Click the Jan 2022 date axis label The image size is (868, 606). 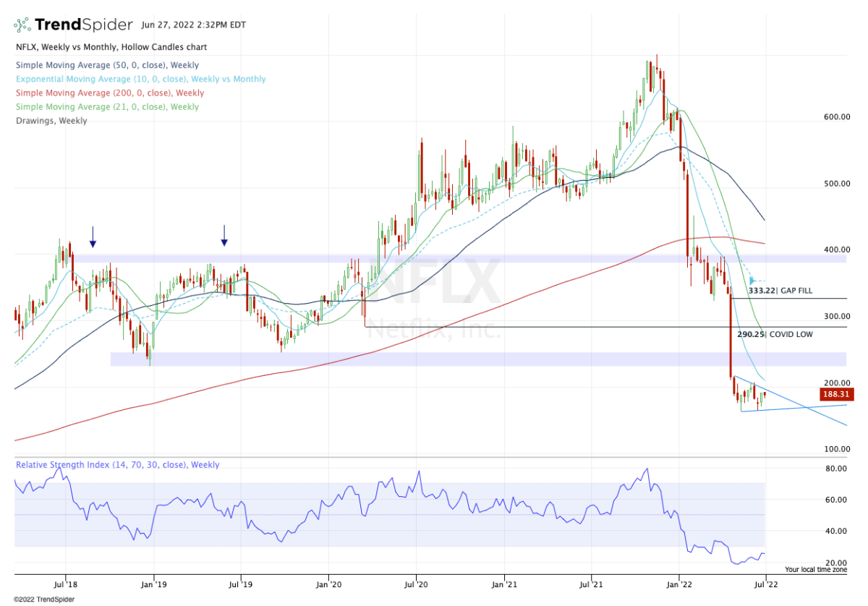pyautogui.click(x=678, y=583)
